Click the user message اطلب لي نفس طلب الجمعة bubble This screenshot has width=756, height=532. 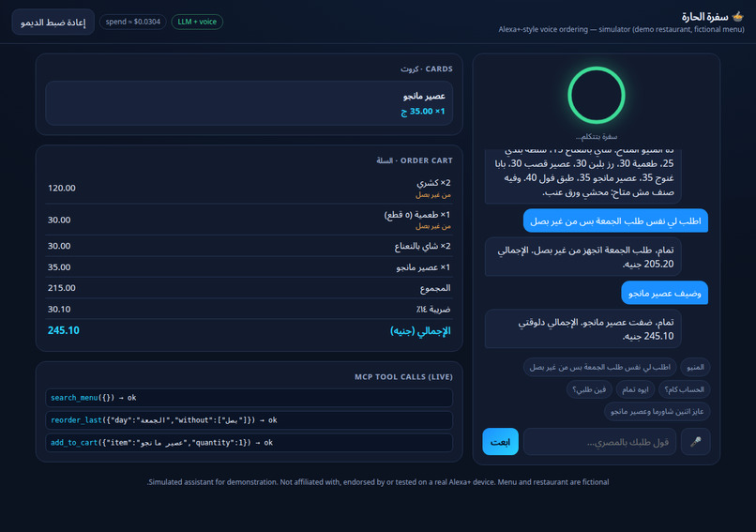tap(615, 220)
